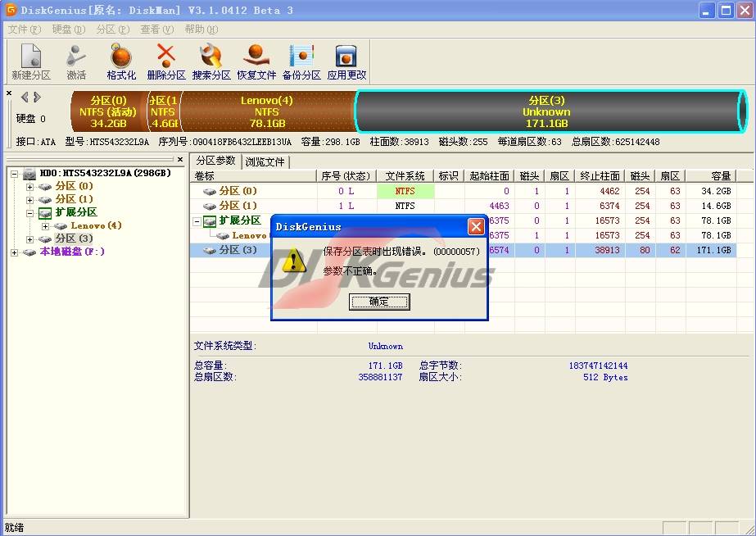Click the Activate (激活) toolbar icon
756x536 pixels.
76,61
